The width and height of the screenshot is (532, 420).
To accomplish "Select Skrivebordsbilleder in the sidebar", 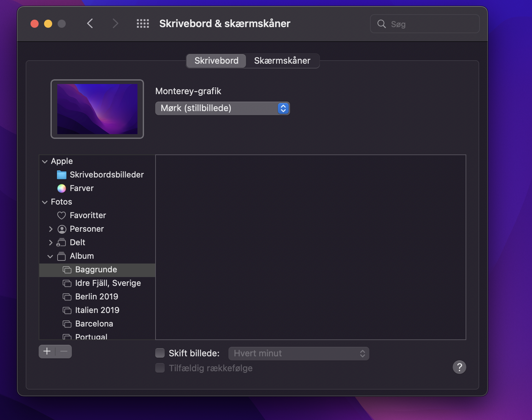I will point(97,175).
